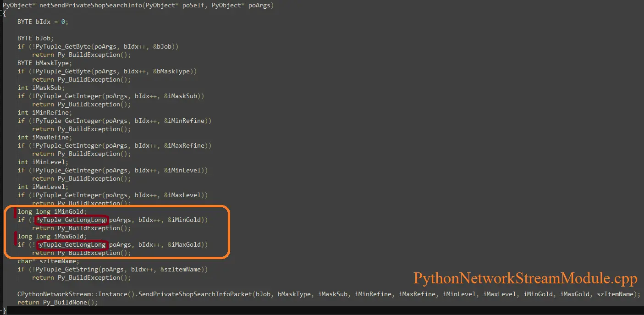Screen dimensions: 644x315
Task: Click the long long iMinGold declaration
Action: tap(52, 211)
